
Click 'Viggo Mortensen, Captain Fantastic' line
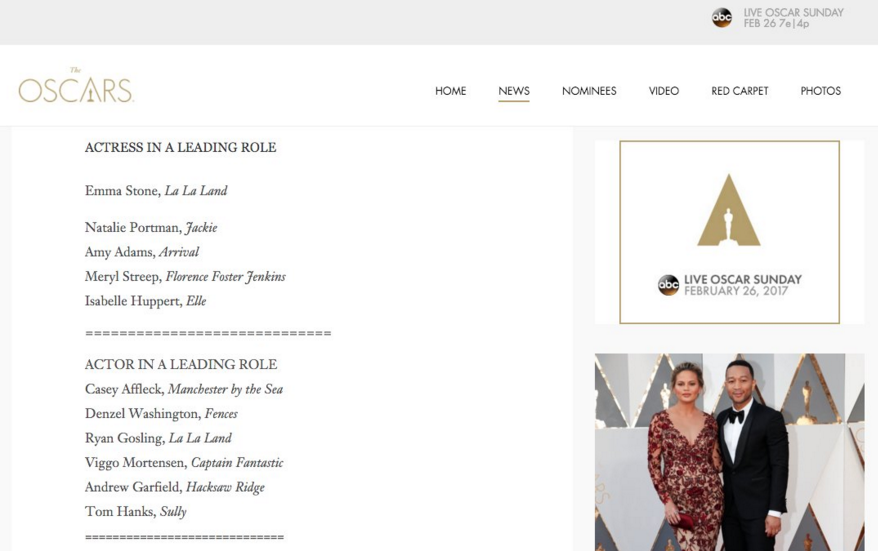pyautogui.click(x=184, y=463)
